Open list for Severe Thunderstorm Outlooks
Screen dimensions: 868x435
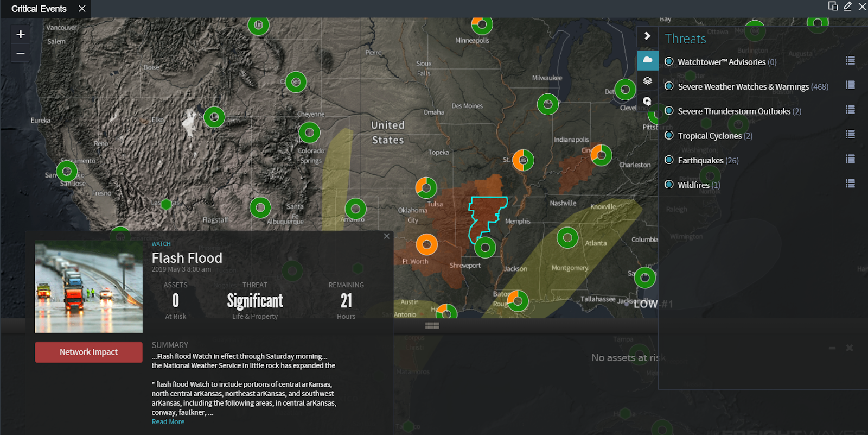[850, 109]
